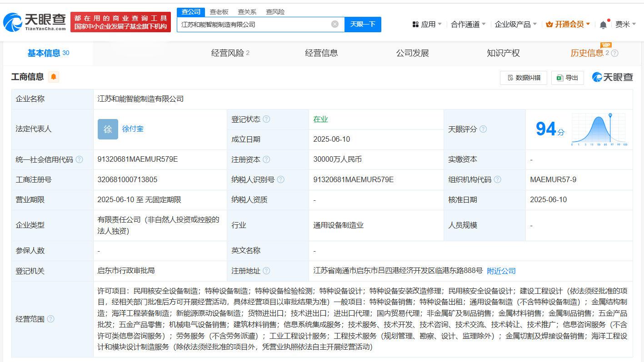The image size is (644, 362).
Task: Click the 94分 score distribution chart
Action: point(599,129)
